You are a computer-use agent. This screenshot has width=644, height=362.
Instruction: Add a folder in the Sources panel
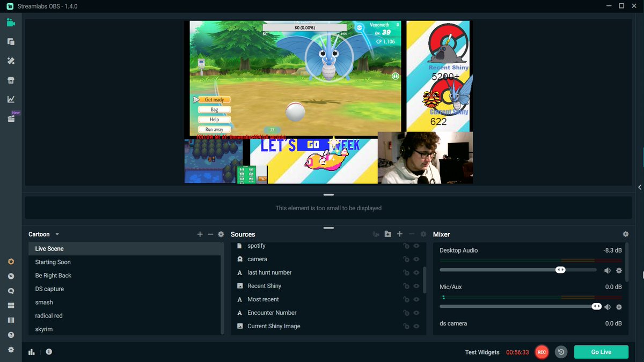coord(387,234)
